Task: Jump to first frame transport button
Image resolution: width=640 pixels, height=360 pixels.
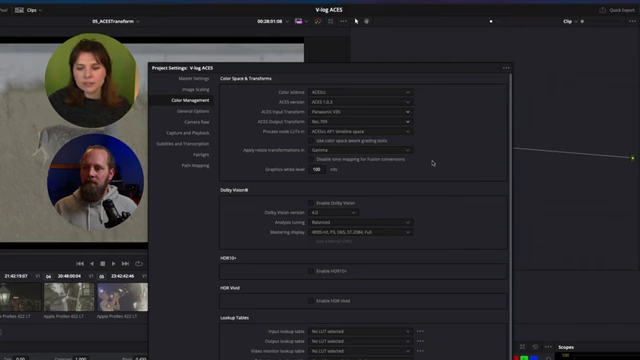Action: coord(80,264)
